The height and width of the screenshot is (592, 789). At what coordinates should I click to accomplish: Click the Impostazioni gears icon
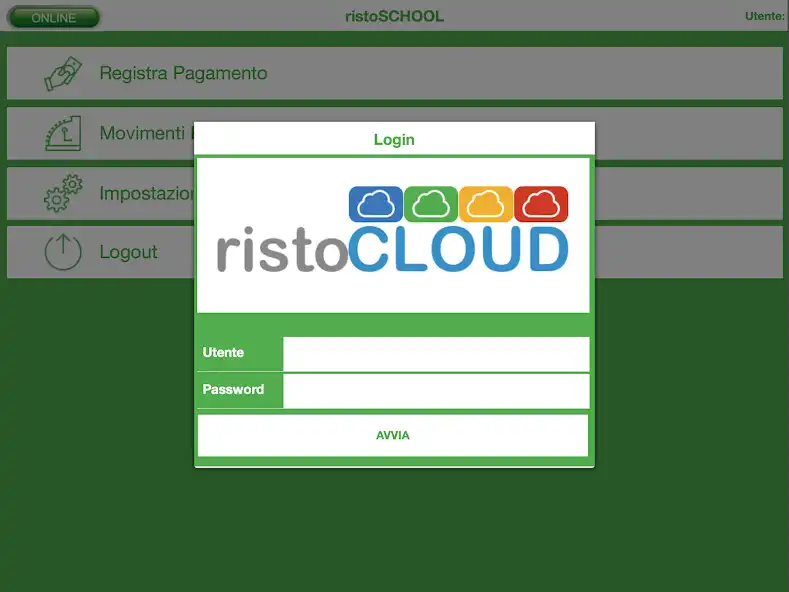tap(63, 193)
